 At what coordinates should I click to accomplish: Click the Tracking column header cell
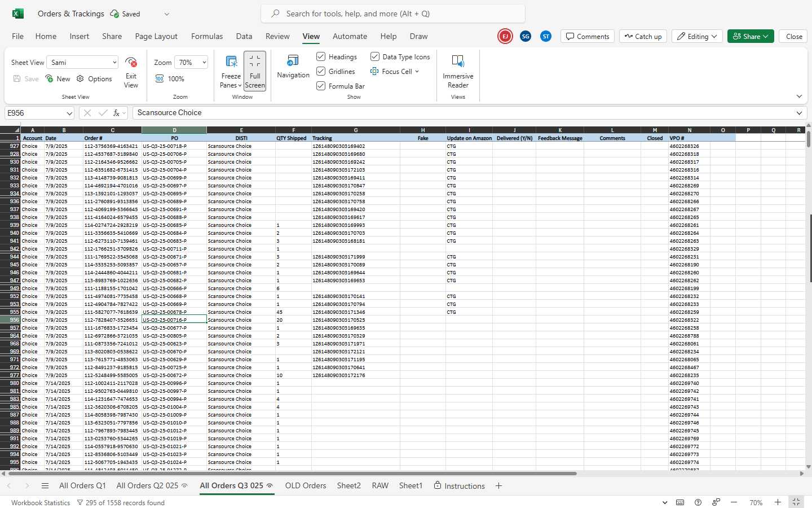tap(355, 138)
